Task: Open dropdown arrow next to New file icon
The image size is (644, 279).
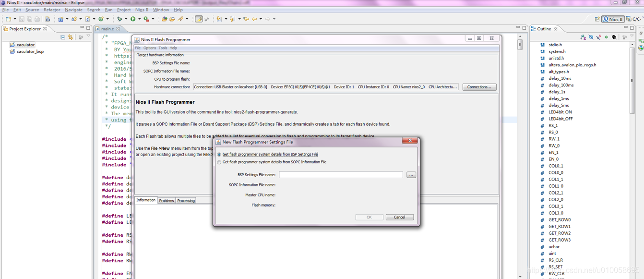Action: pyautogui.click(x=15, y=19)
